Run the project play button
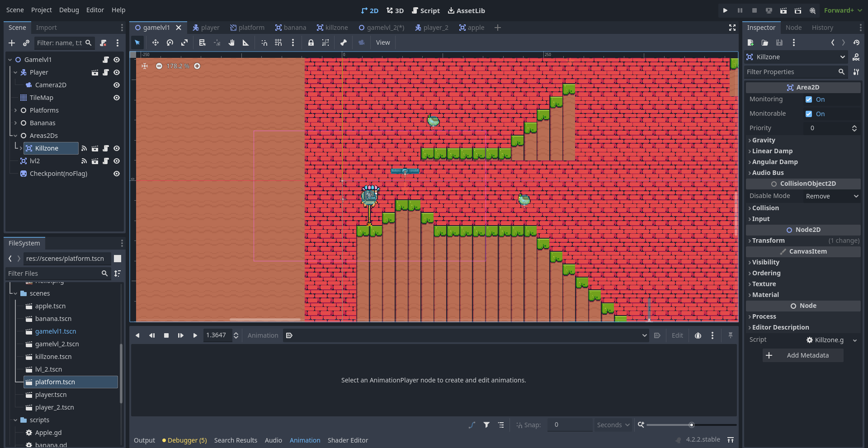Image resolution: width=868 pixels, height=448 pixels. pos(725,10)
